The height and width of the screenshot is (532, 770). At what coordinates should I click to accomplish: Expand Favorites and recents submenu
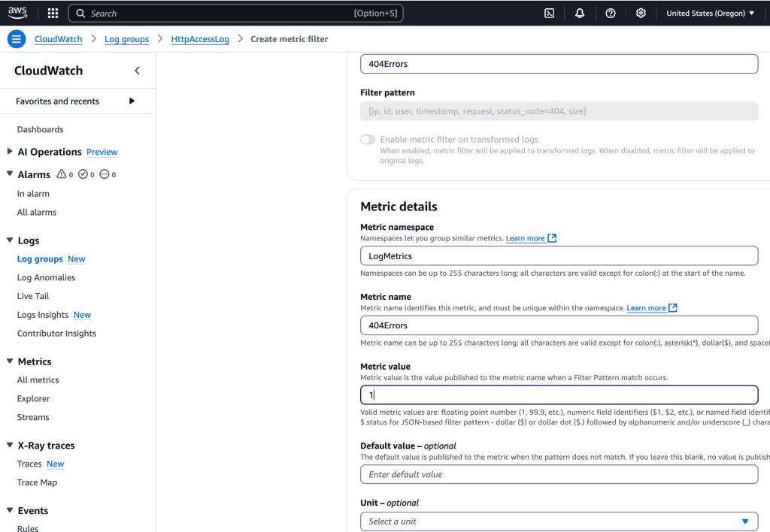(x=132, y=101)
